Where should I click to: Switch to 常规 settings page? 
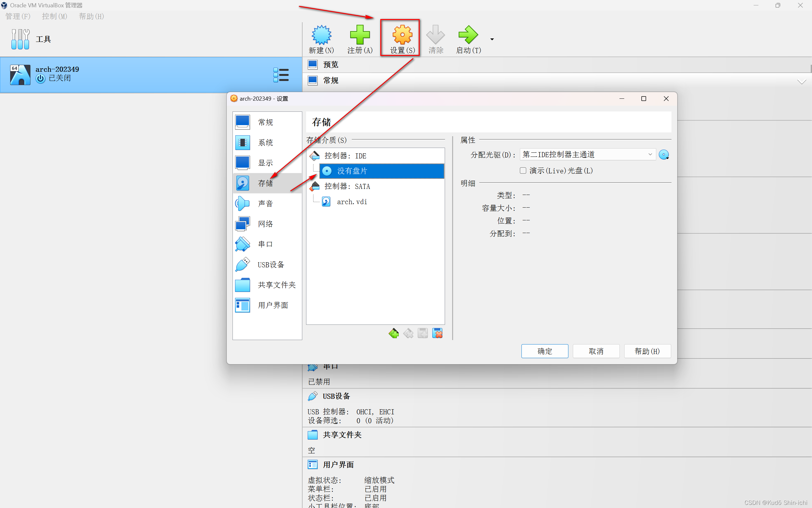267,122
